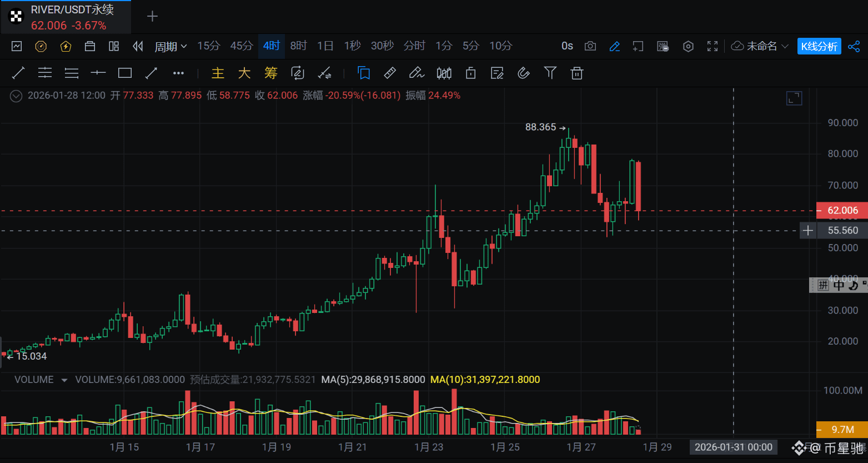Select the rectangle drawing tool

[125, 73]
